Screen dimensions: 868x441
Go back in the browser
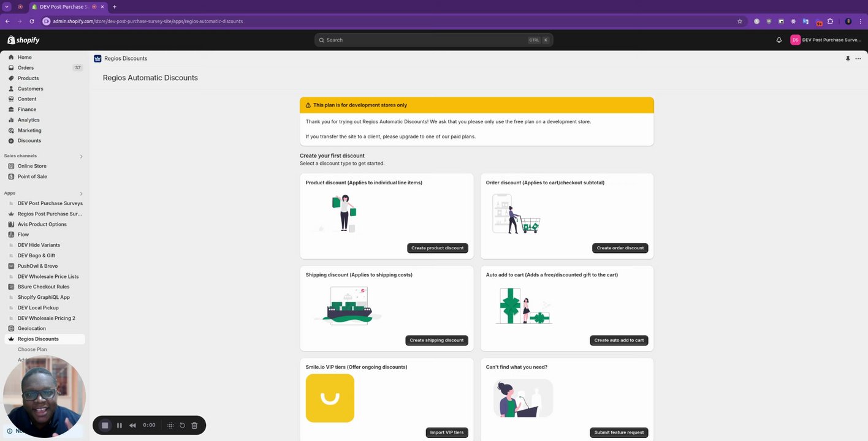(7, 21)
